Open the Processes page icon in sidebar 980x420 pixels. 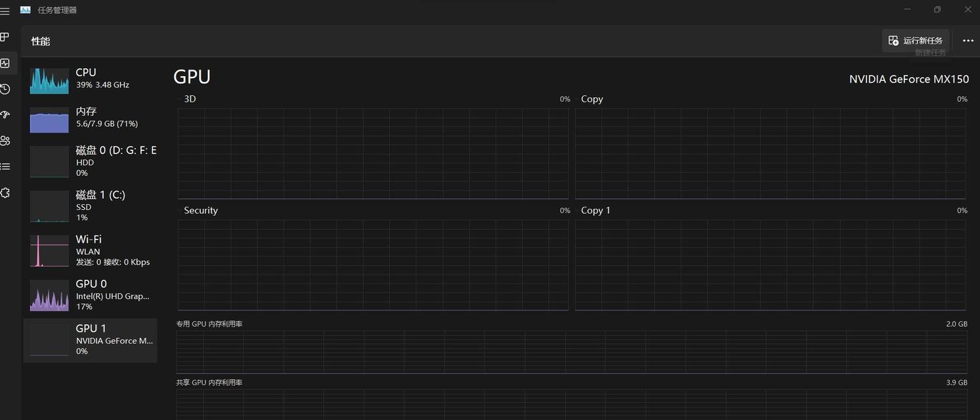[5, 37]
